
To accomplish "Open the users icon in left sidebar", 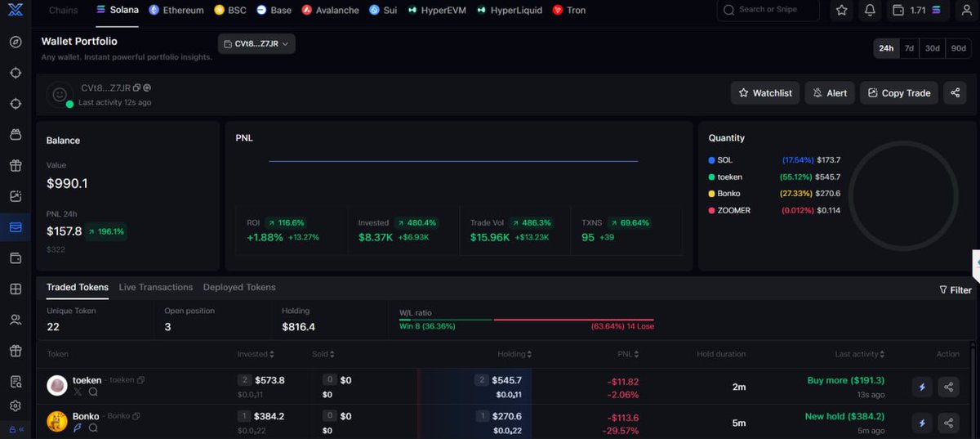I will pos(16,320).
